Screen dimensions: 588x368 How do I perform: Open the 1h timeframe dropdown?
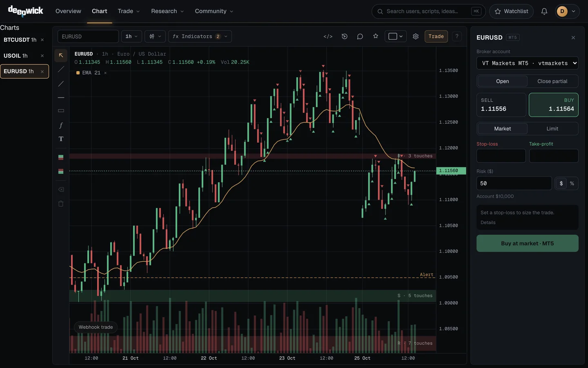(x=131, y=36)
